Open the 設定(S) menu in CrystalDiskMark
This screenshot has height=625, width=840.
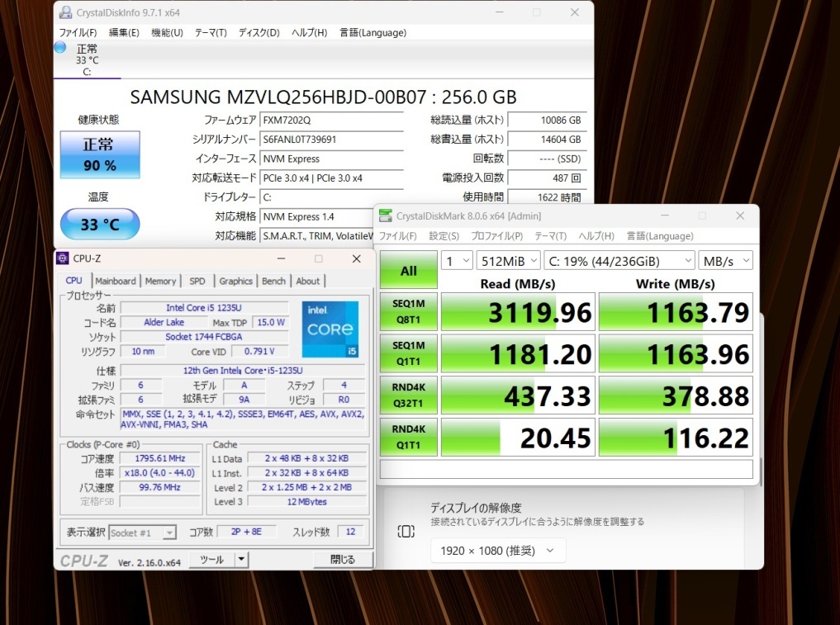click(444, 236)
